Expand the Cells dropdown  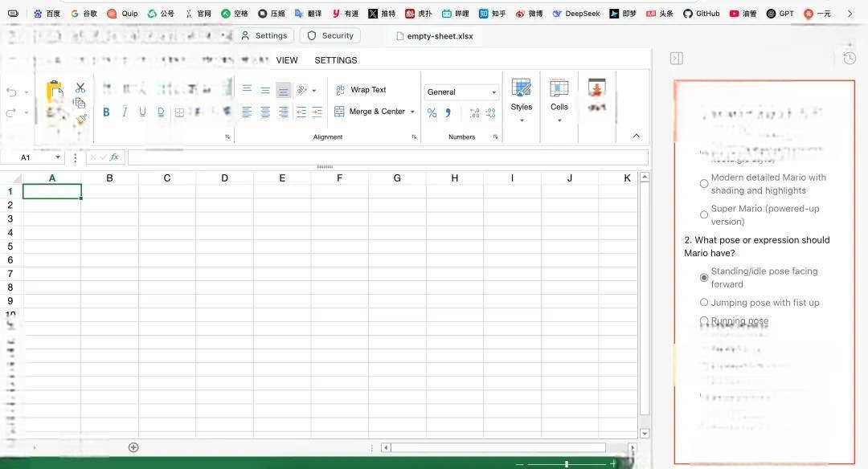point(559,120)
